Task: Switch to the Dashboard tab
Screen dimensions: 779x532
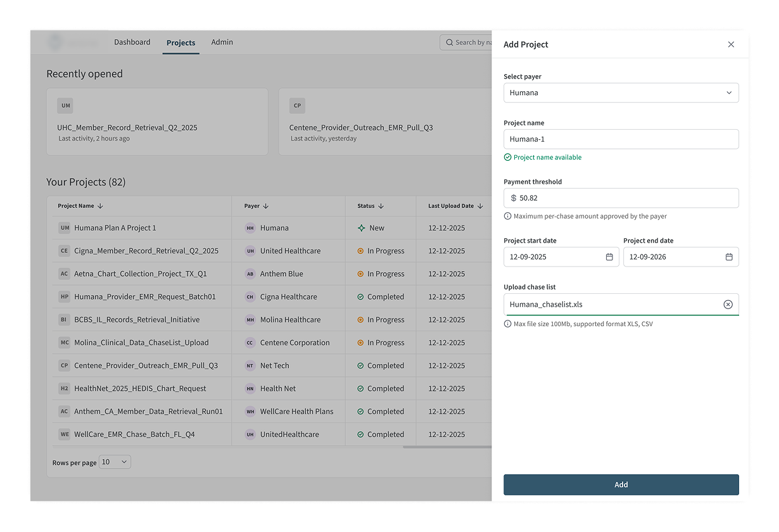Action: (x=132, y=42)
